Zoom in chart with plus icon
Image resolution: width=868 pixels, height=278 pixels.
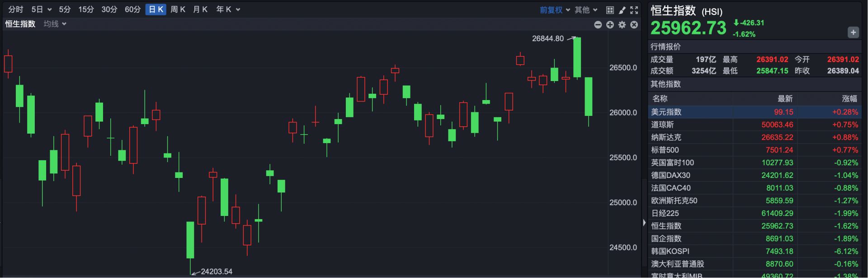click(610, 24)
